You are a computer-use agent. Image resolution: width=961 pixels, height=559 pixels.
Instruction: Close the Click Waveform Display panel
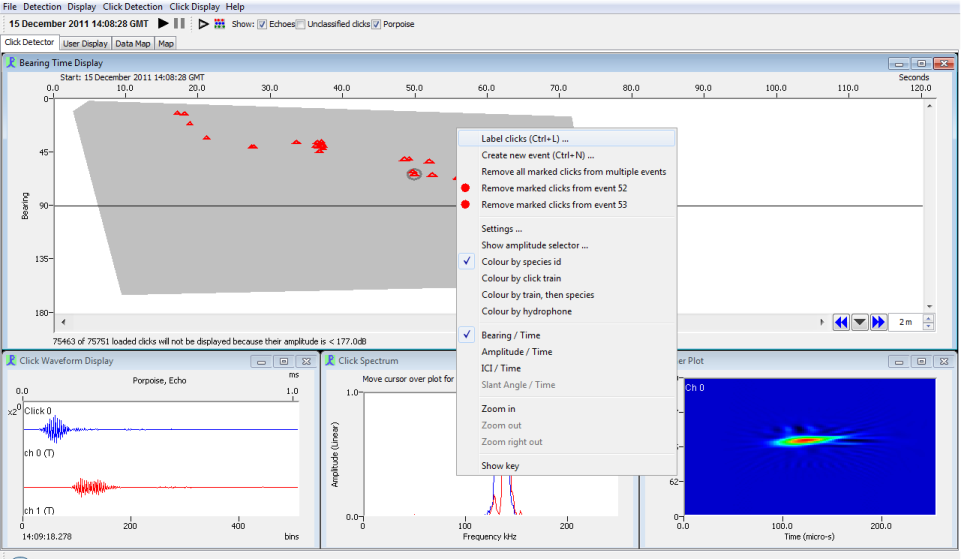pos(306,362)
